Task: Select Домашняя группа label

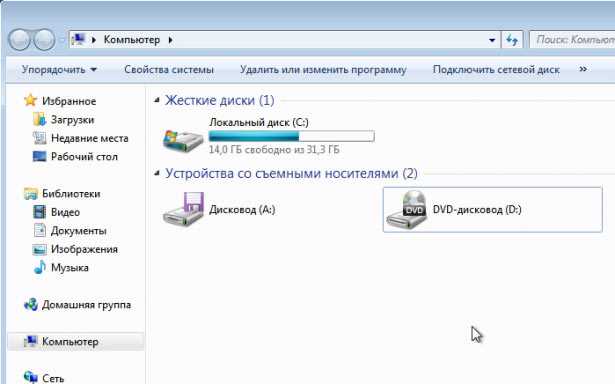Action: (86, 305)
